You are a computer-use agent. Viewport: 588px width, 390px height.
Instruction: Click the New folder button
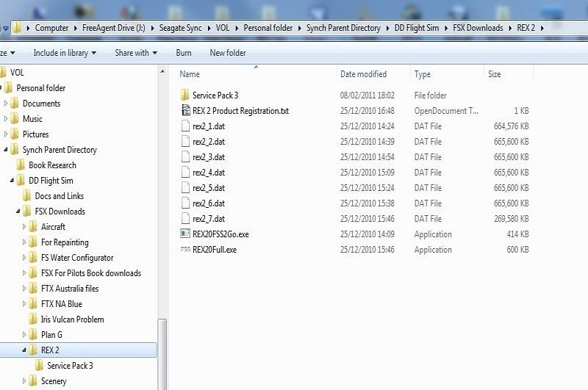pos(228,53)
